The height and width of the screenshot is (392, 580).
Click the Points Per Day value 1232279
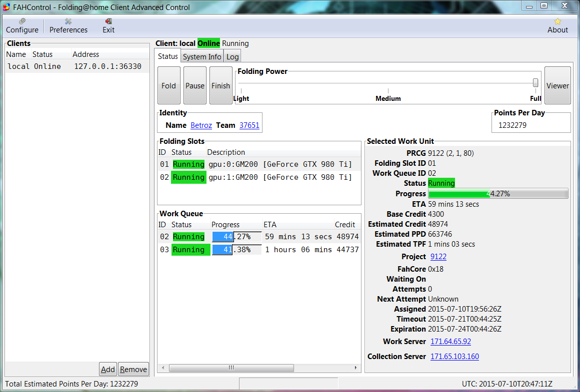[512, 125]
